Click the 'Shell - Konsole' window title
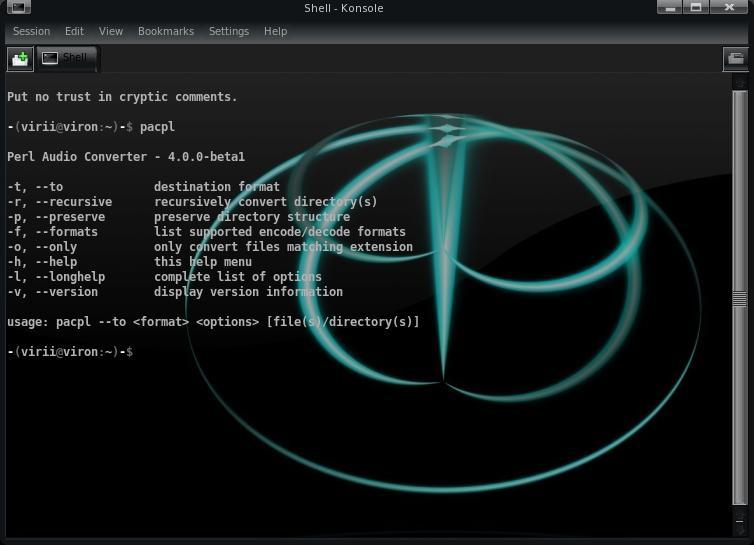 pyautogui.click(x=344, y=8)
